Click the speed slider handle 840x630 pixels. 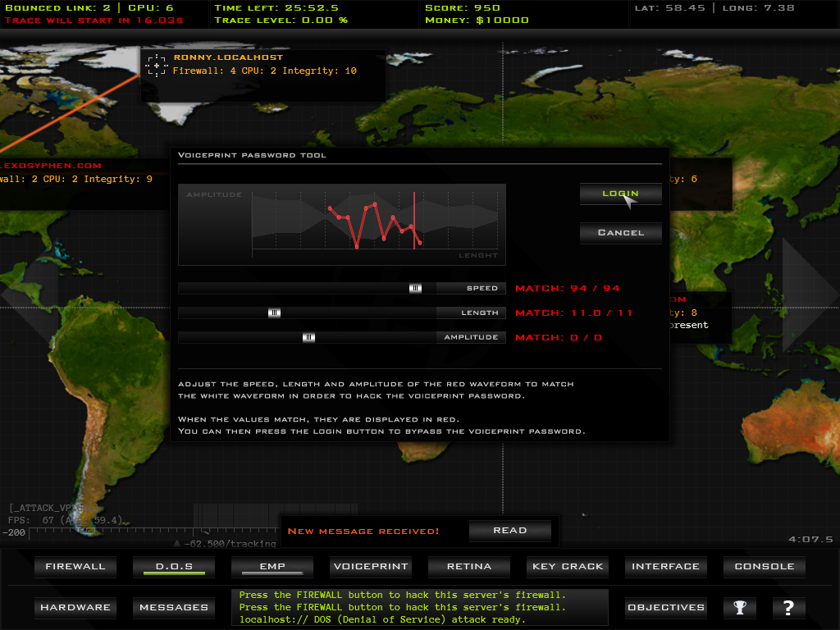click(416, 288)
